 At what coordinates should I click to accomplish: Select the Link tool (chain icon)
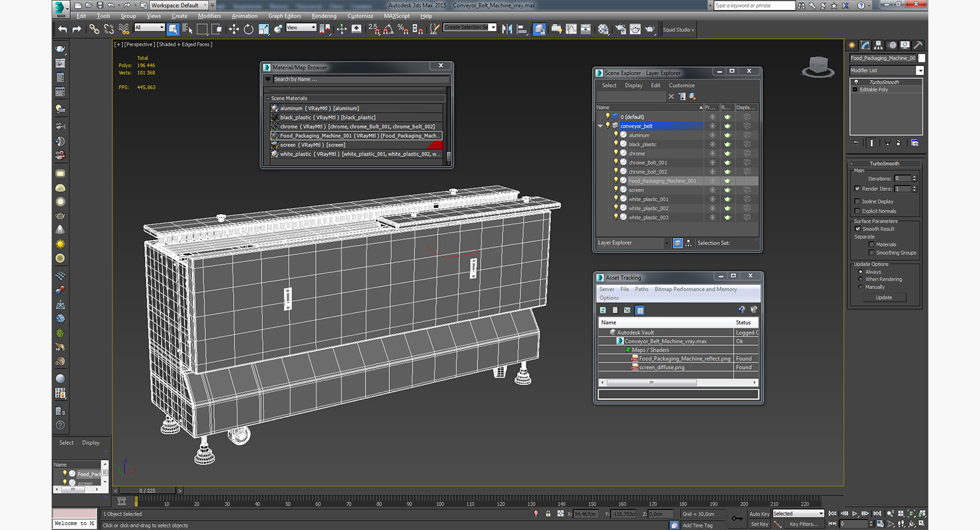[94, 28]
